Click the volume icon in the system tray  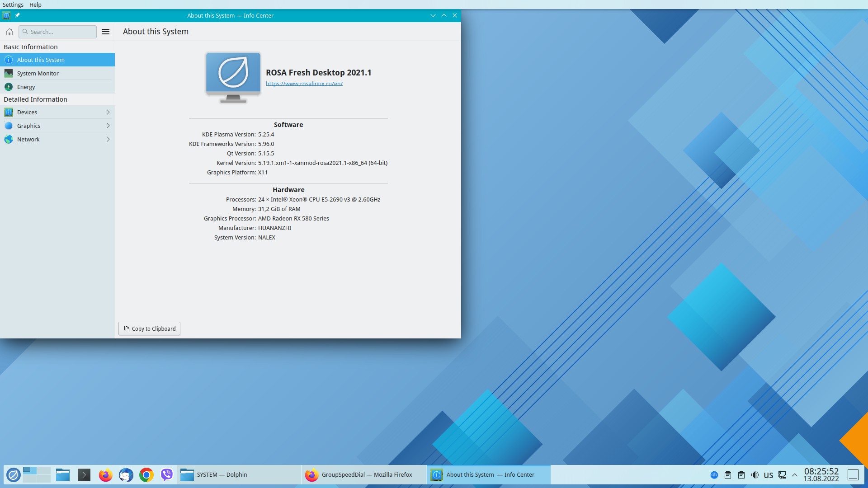755,475
